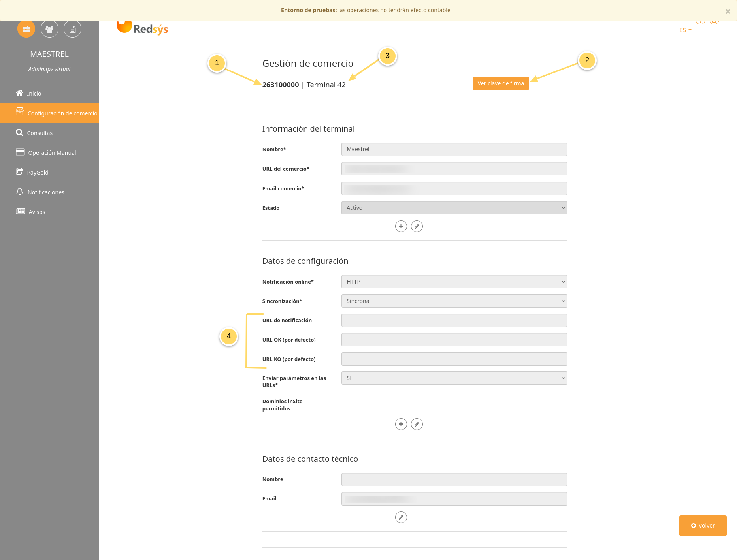Expand Enviar parámetros en las URLs dropdown
Viewport: 737px width, 560px height.
coord(454,378)
